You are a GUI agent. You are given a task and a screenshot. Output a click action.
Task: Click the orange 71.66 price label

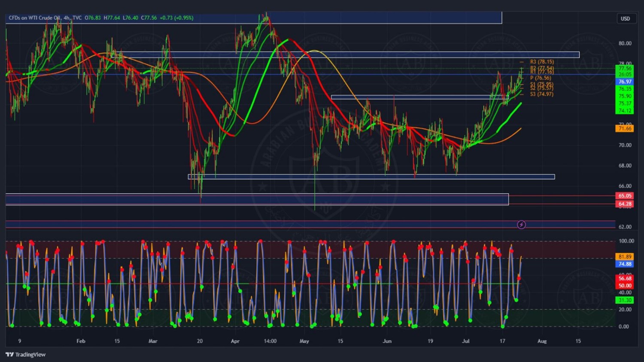[x=625, y=128]
